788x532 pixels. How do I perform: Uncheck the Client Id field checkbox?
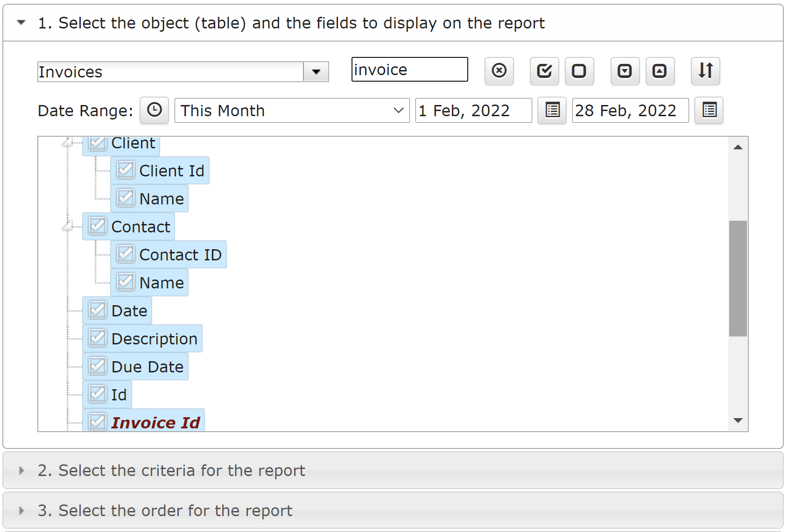point(126,170)
